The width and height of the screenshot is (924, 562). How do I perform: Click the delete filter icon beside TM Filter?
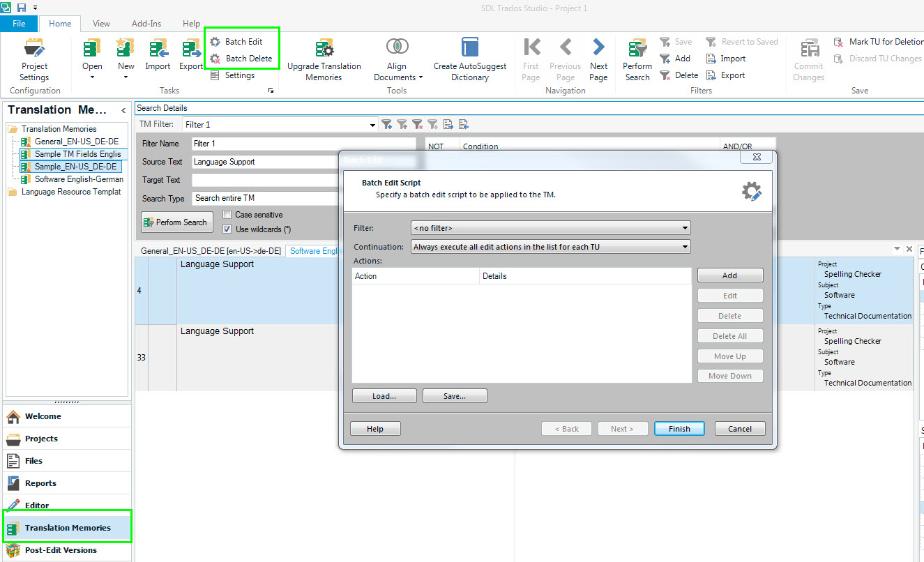(417, 124)
